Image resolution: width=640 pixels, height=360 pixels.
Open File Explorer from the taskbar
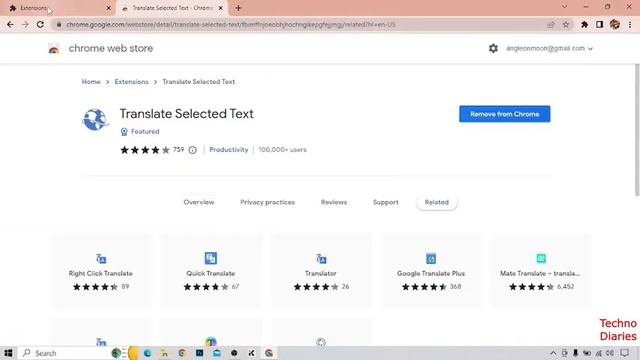(x=164, y=353)
